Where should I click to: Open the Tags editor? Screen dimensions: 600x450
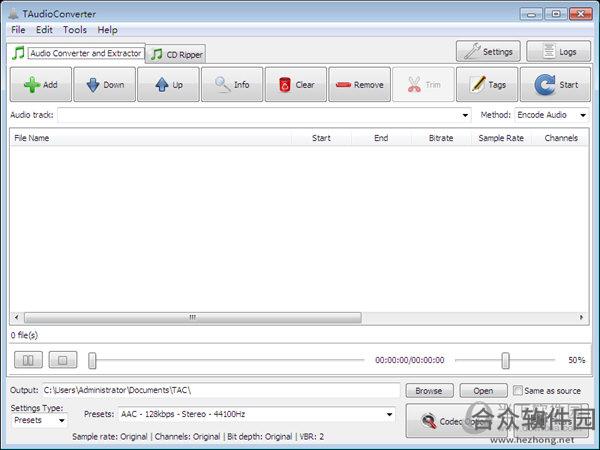click(487, 85)
